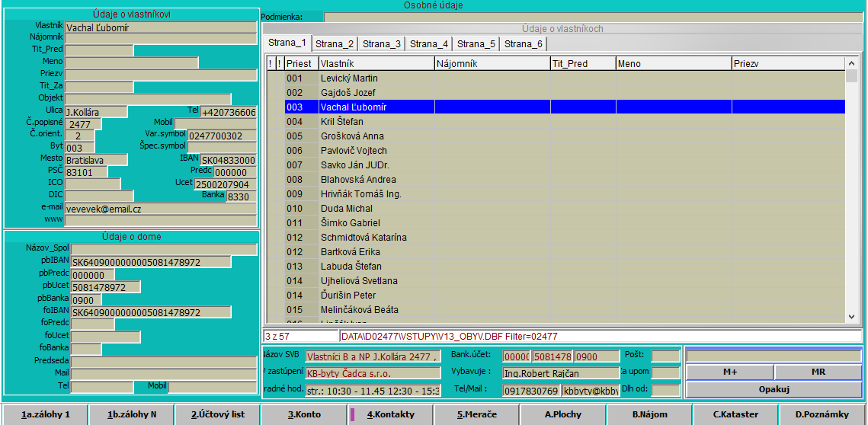This screenshot has height=425, width=868.
Task: Select the row for Savko Ján JUDr.
Action: (x=556, y=165)
